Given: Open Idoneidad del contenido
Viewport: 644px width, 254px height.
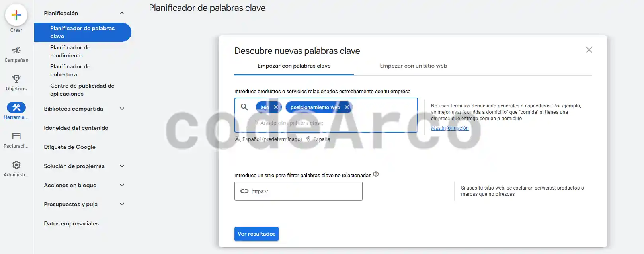Looking at the screenshot, I should [x=76, y=128].
